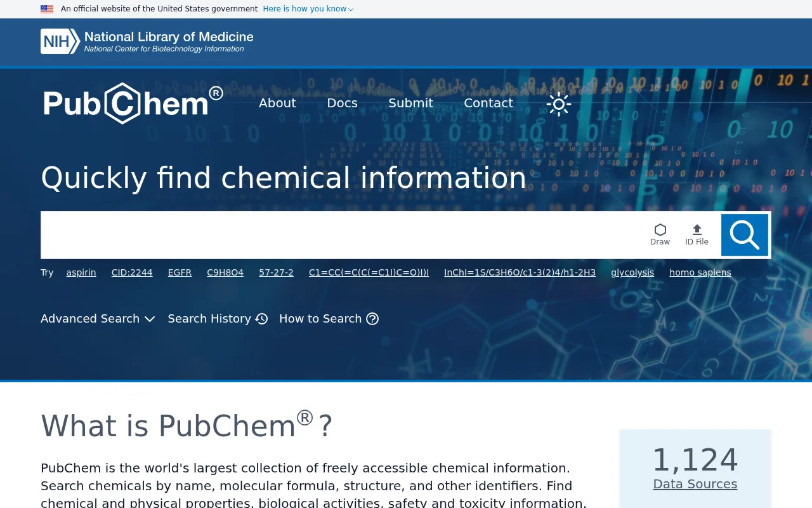Viewport: 812px width, 508px height.
Task: Click the 'Quickly find chemical information' heading
Action: (284, 178)
